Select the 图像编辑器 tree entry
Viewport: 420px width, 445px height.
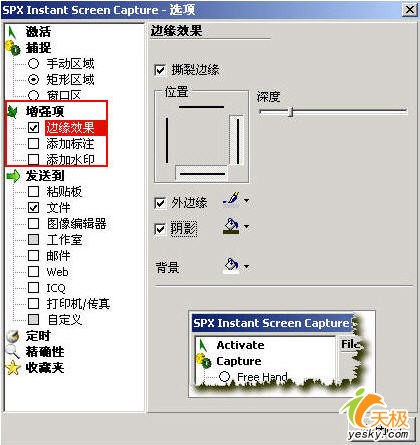(x=76, y=224)
